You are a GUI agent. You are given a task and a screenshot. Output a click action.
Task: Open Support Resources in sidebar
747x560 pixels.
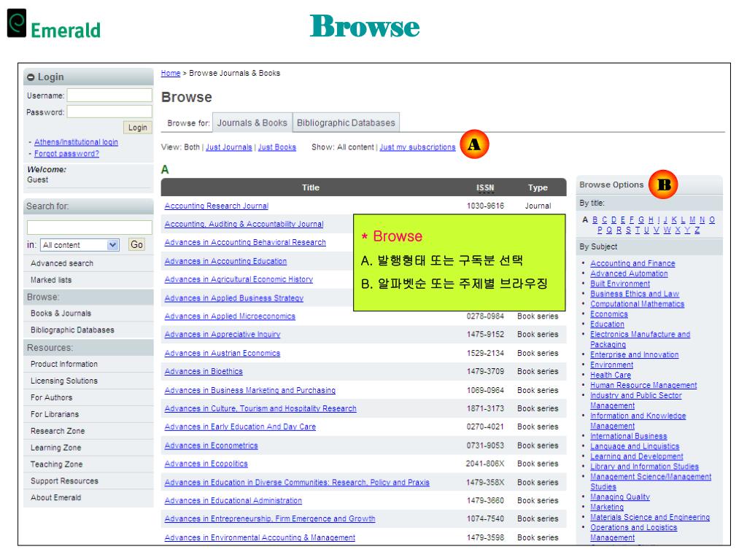tap(64, 481)
